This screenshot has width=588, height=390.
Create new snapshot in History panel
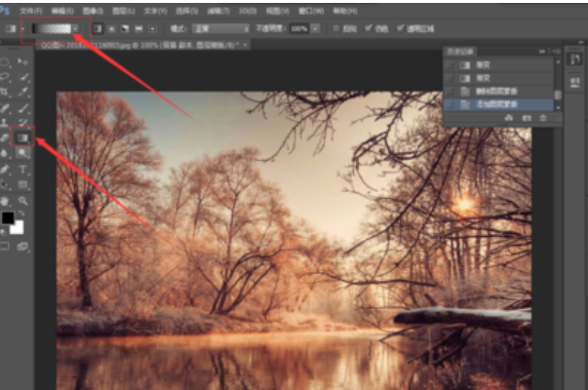tap(527, 118)
